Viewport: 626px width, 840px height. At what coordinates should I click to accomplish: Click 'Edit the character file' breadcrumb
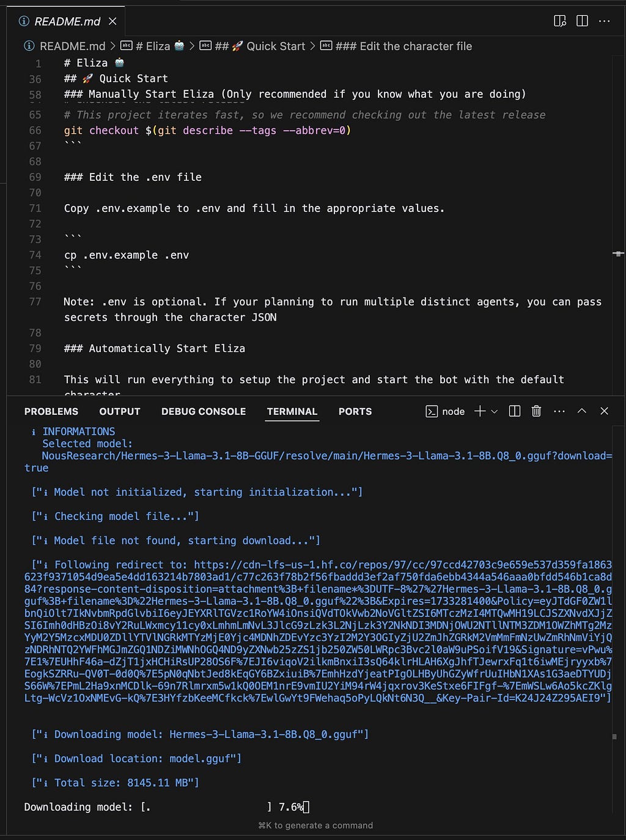point(403,46)
